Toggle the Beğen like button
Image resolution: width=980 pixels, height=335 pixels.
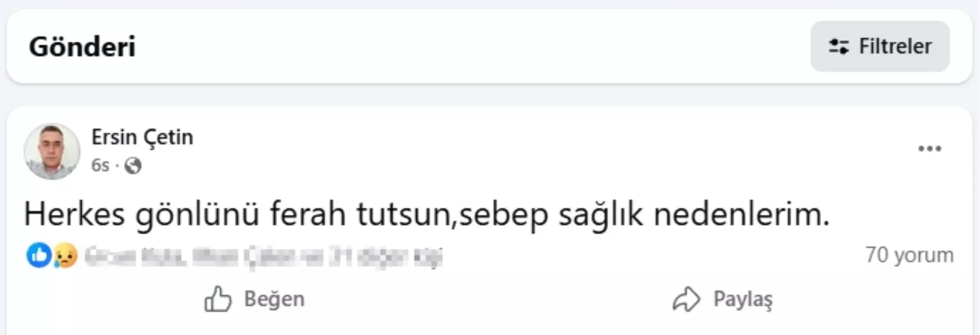[x=254, y=299]
